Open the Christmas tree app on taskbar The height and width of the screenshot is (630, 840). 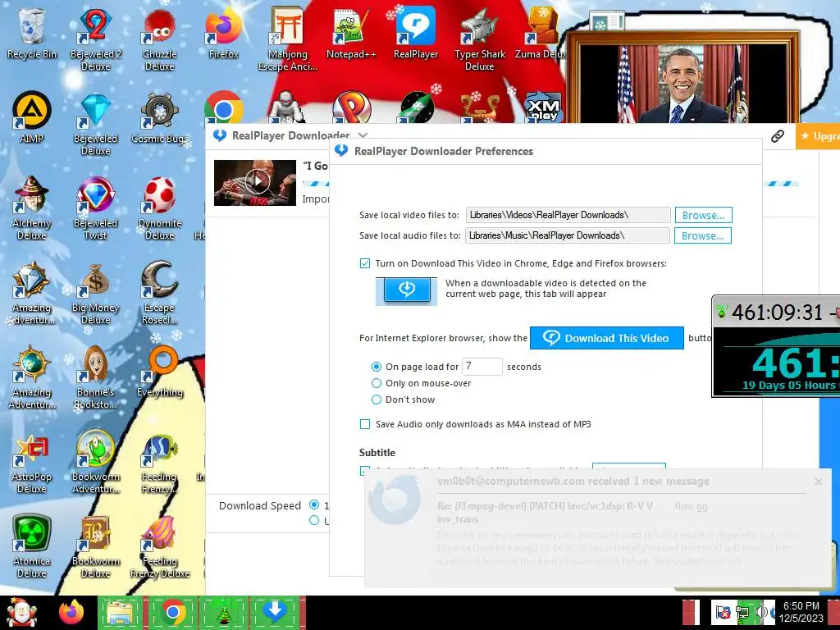223,612
